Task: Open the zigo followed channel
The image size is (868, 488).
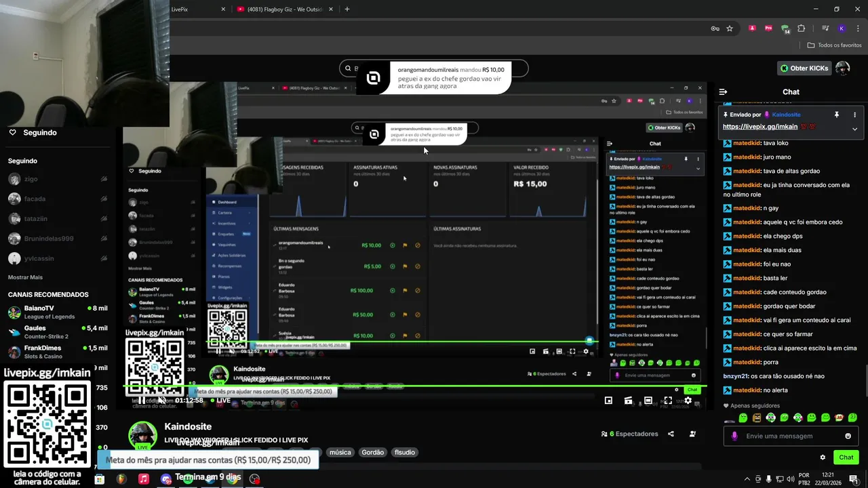Action: [58, 179]
